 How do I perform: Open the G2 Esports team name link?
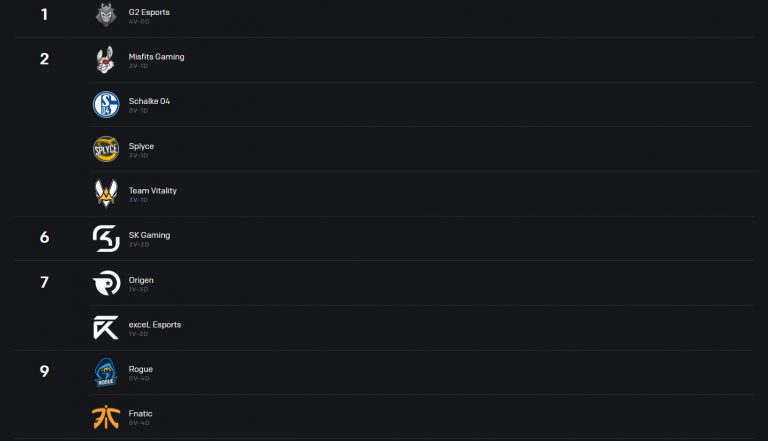tap(149, 12)
